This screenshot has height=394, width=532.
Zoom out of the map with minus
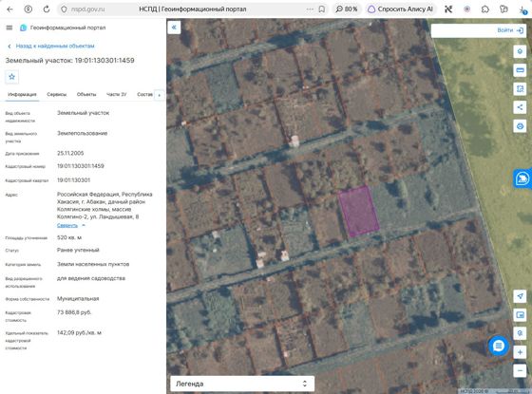tap(520, 370)
